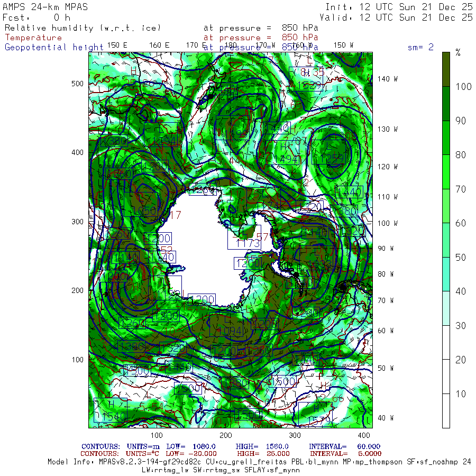Click the 40 W longitude label
The image size is (476, 476).
coord(385,418)
